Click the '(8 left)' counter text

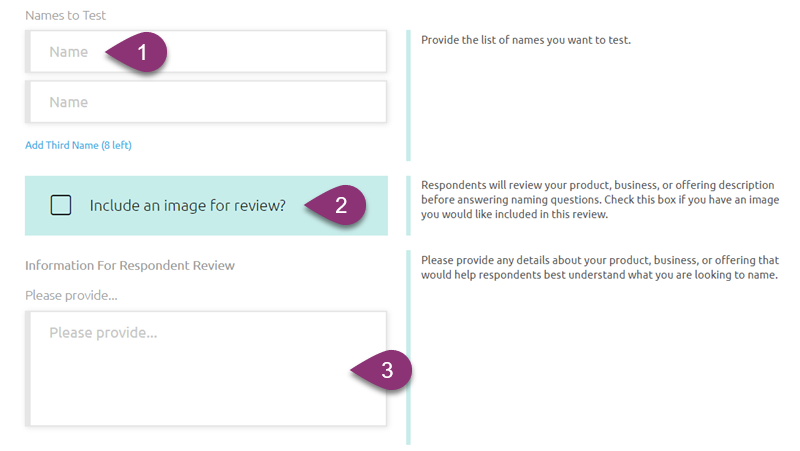coord(118,145)
